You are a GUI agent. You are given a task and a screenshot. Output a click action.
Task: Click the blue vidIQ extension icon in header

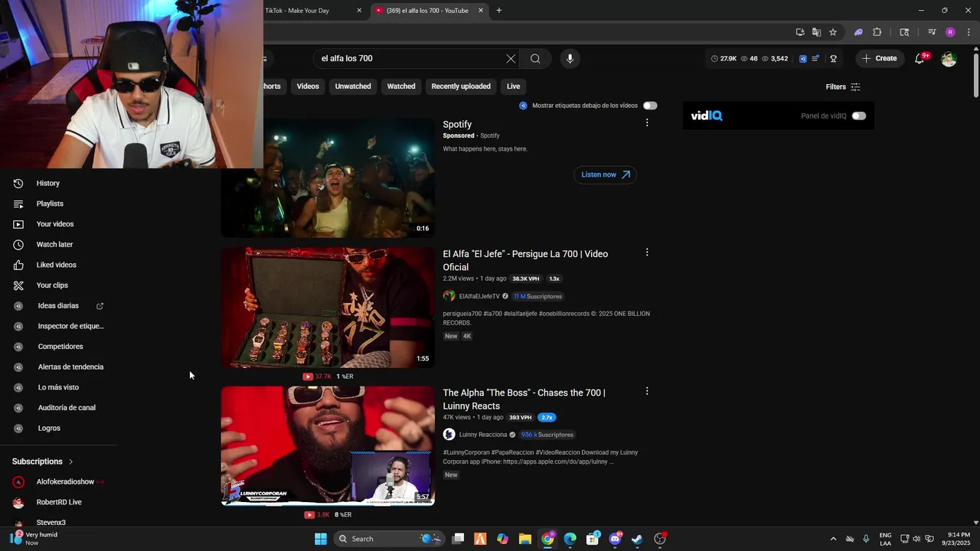tap(803, 58)
